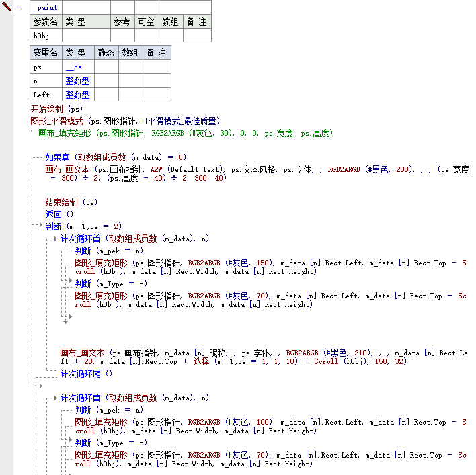Click 整数型 type of variable Left
This screenshot has width=476, height=475.
pos(78,95)
